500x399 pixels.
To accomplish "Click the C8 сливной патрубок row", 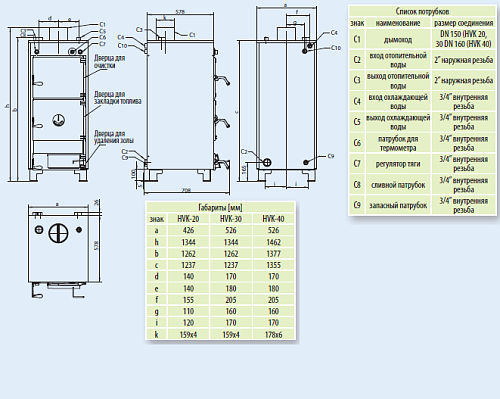I will (422, 185).
